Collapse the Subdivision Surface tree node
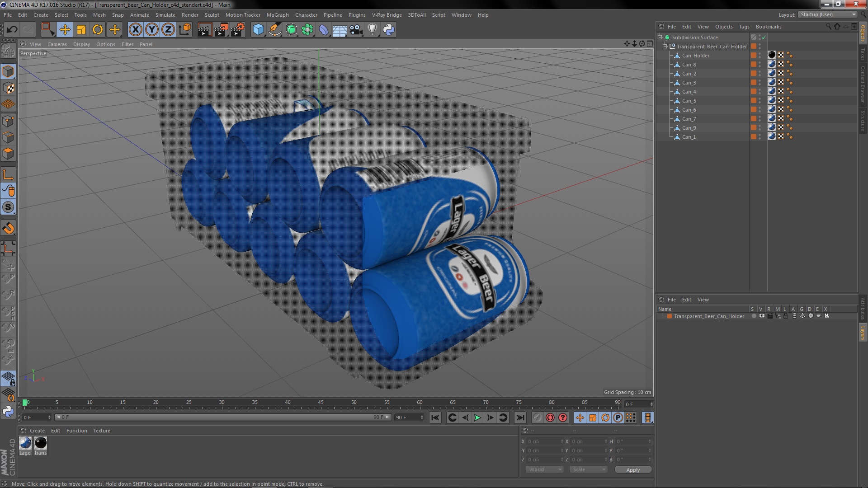868x488 pixels. (x=660, y=37)
